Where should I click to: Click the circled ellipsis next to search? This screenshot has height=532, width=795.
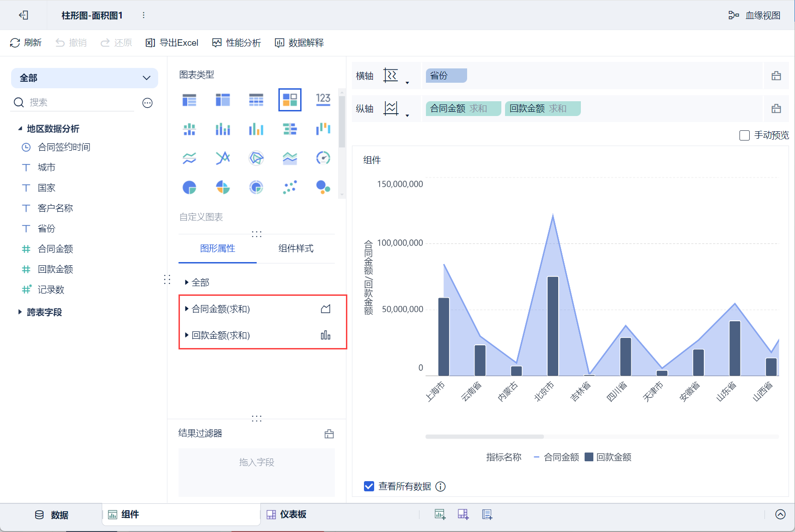pos(148,103)
